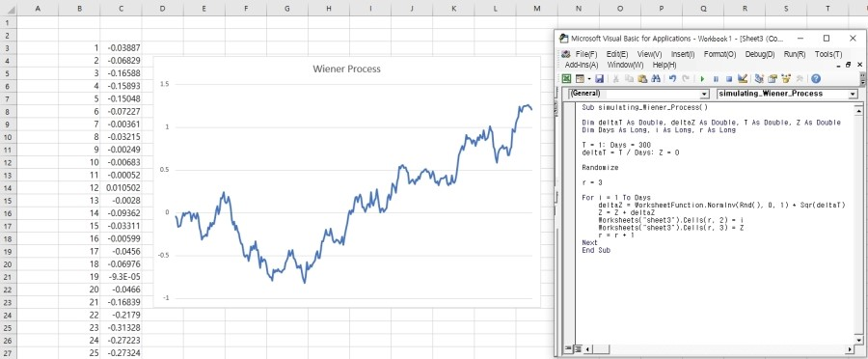Open the Format(O) menu
This screenshot has width=868, height=359.
719,54
